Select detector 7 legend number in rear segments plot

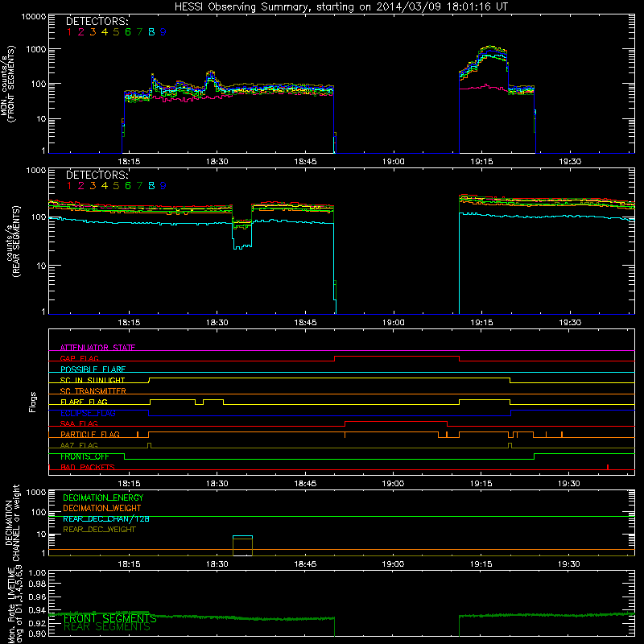(x=139, y=186)
